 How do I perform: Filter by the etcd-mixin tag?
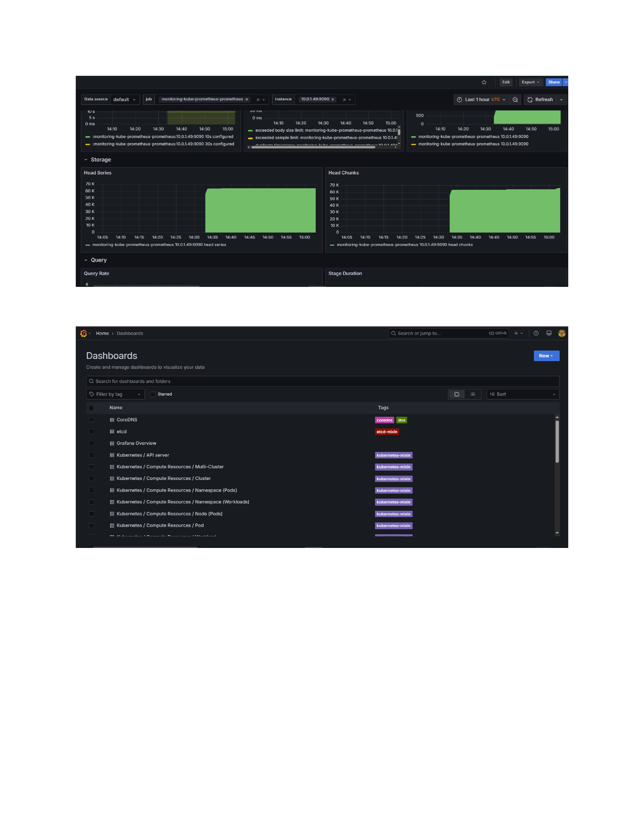(387, 432)
